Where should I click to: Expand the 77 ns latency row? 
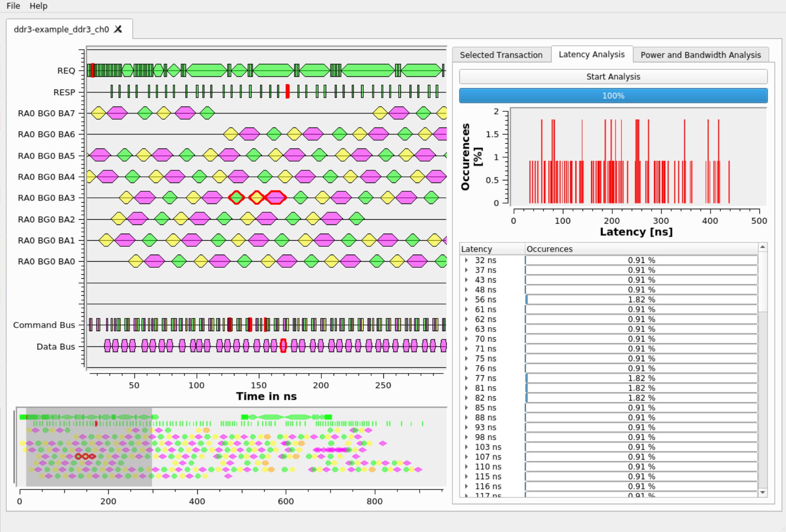point(466,378)
